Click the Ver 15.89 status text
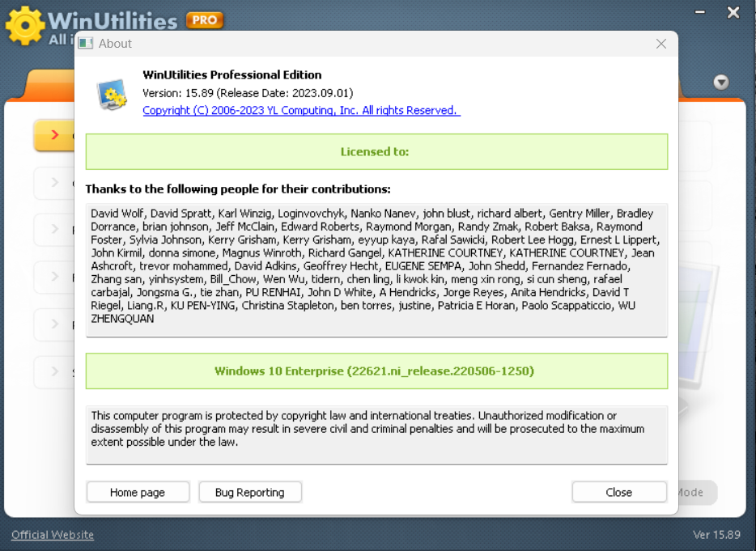 point(716,535)
